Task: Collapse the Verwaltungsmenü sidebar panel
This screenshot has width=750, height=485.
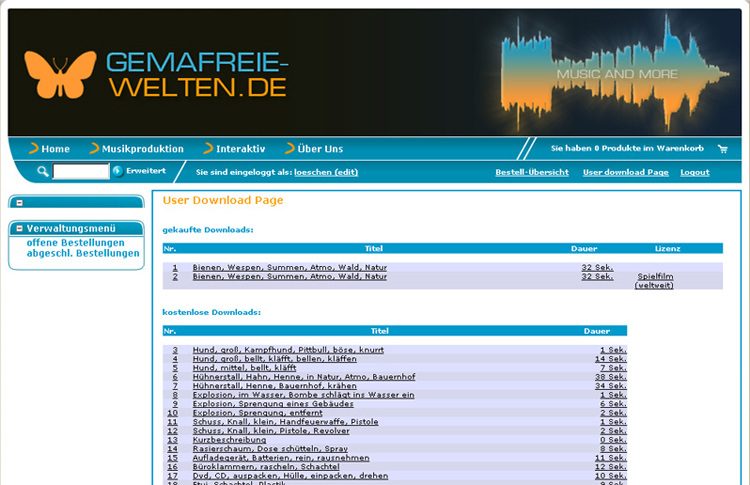Action: 20,229
